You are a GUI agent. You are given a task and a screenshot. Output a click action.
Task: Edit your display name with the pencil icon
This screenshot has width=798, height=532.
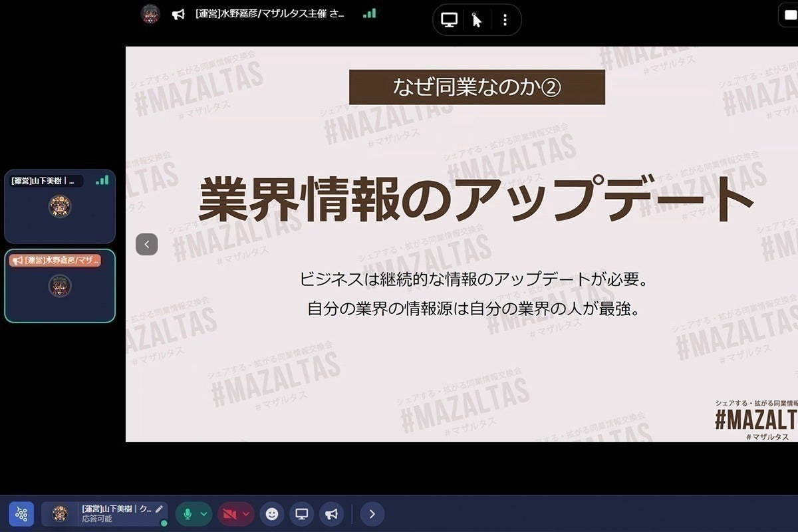tap(158, 509)
